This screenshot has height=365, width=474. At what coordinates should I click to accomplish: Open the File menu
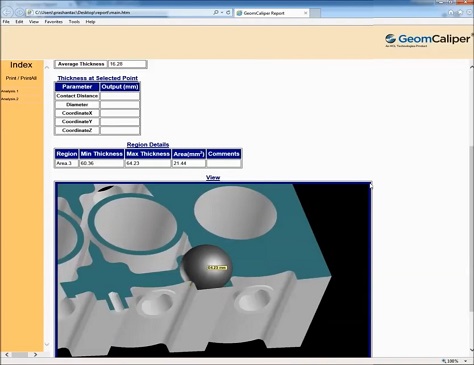(6, 22)
